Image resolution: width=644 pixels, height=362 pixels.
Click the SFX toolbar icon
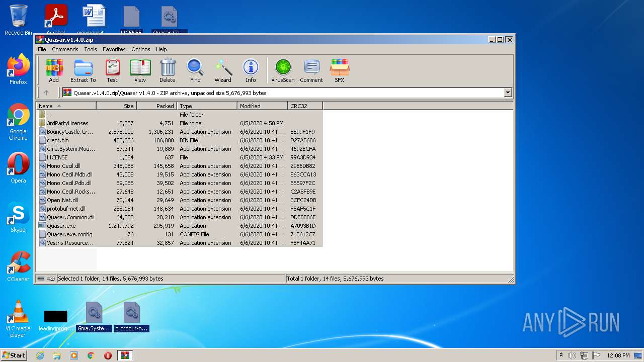(x=340, y=71)
